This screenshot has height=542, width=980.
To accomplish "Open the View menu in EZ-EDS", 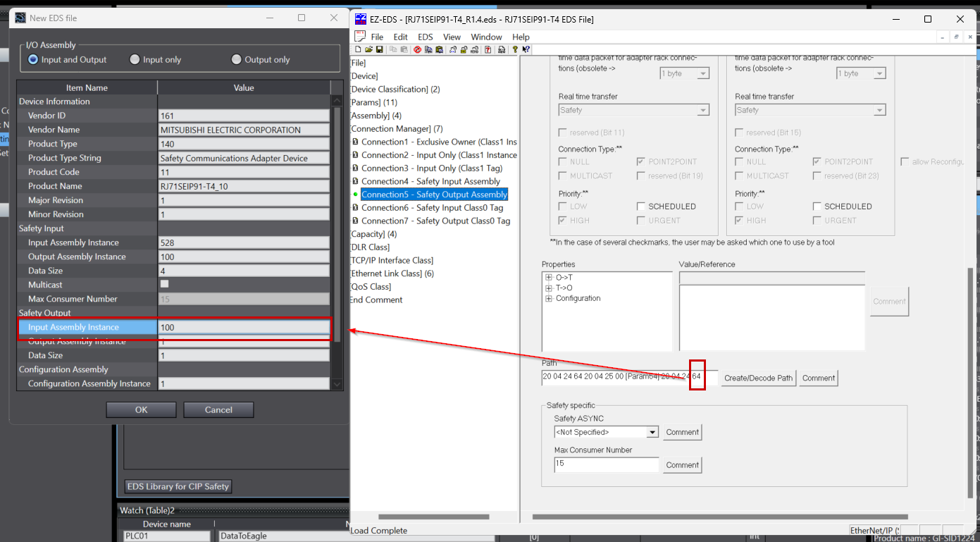I will (452, 37).
